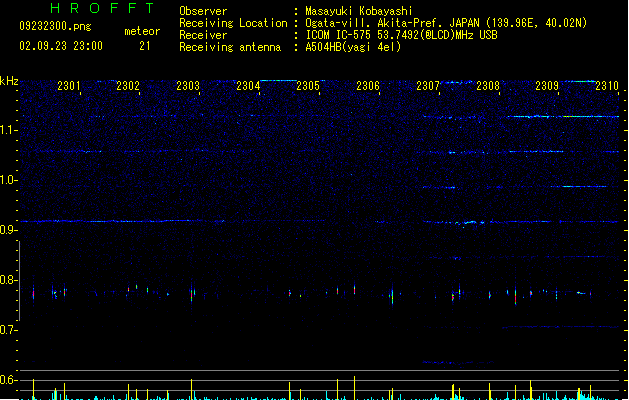Click the kHz axis unit label

[x=9, y=81]
